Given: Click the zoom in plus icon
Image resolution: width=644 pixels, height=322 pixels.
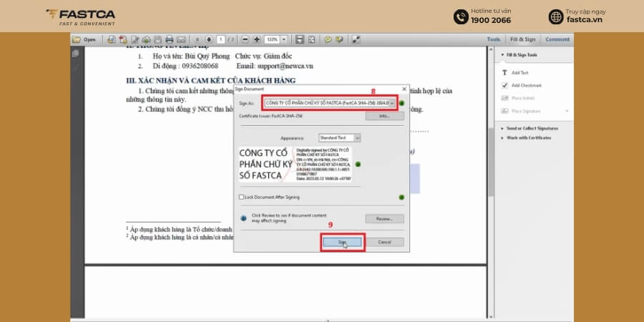Looking at the screenshot, I should click(257, 39).
